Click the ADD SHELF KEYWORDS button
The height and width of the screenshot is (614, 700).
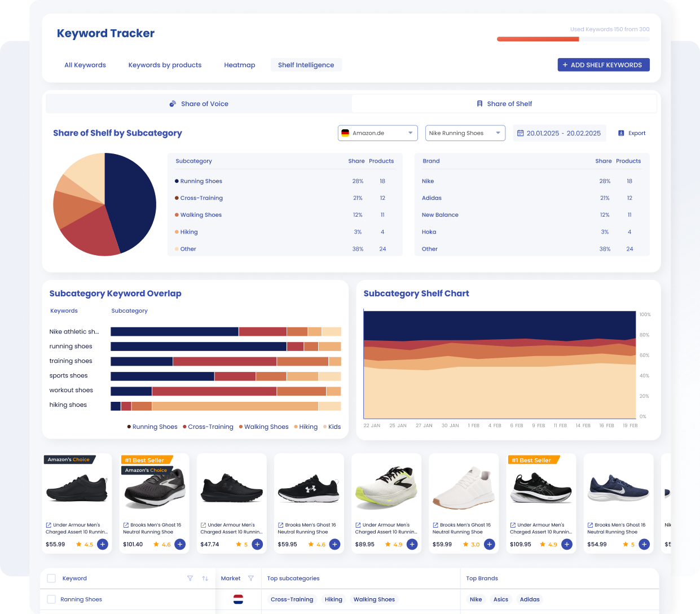[604, 64]
